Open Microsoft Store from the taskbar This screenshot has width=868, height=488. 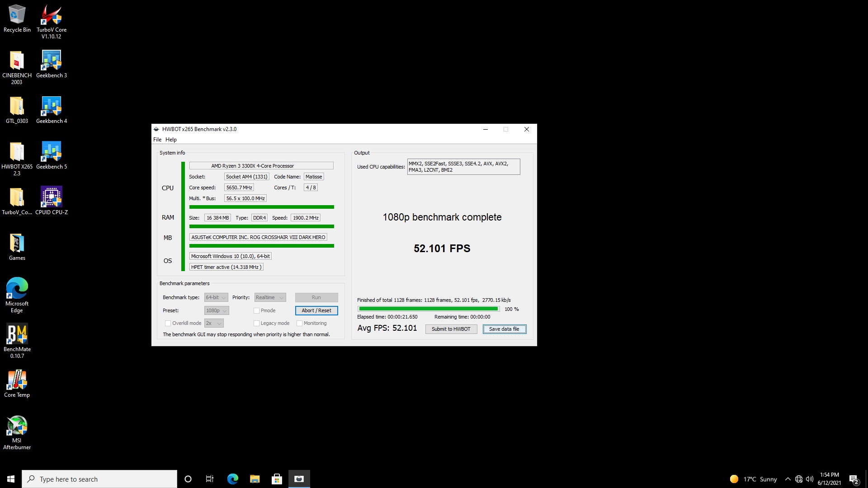click(x=277, y=479)
